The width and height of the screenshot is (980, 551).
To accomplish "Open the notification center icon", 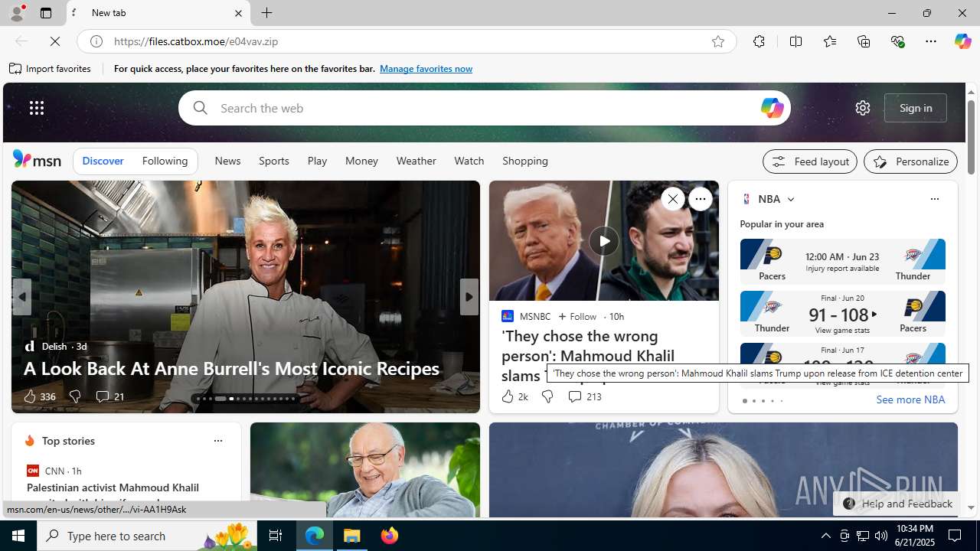I will click(955, 536).
